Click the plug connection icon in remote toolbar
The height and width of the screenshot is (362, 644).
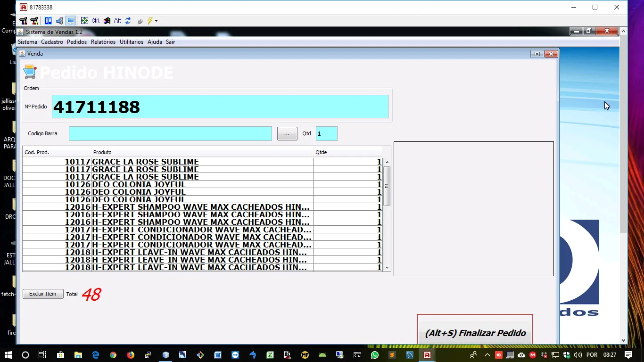click(140, 21)
